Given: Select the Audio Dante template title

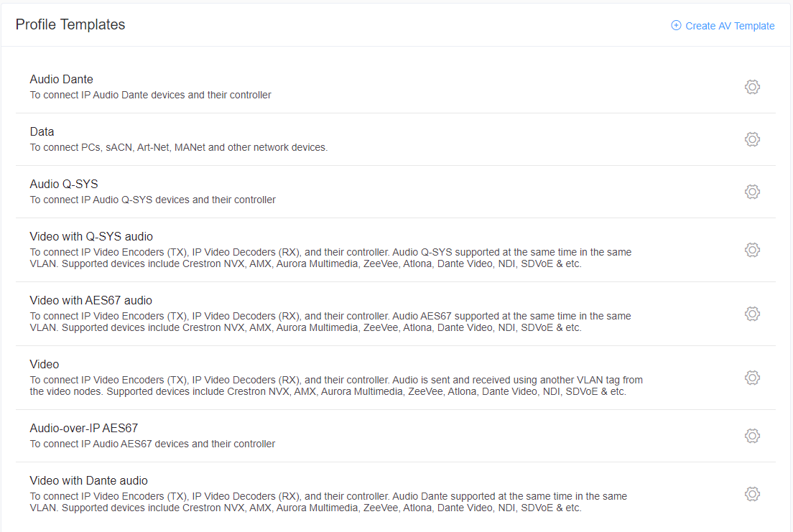Looking at the screenshot, I should pyautogui.click(x=61, y=80).
